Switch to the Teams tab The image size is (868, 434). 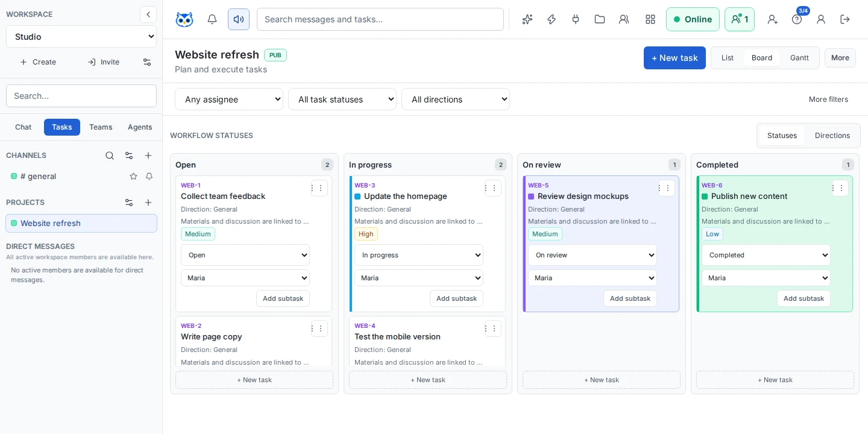(101, 127)
